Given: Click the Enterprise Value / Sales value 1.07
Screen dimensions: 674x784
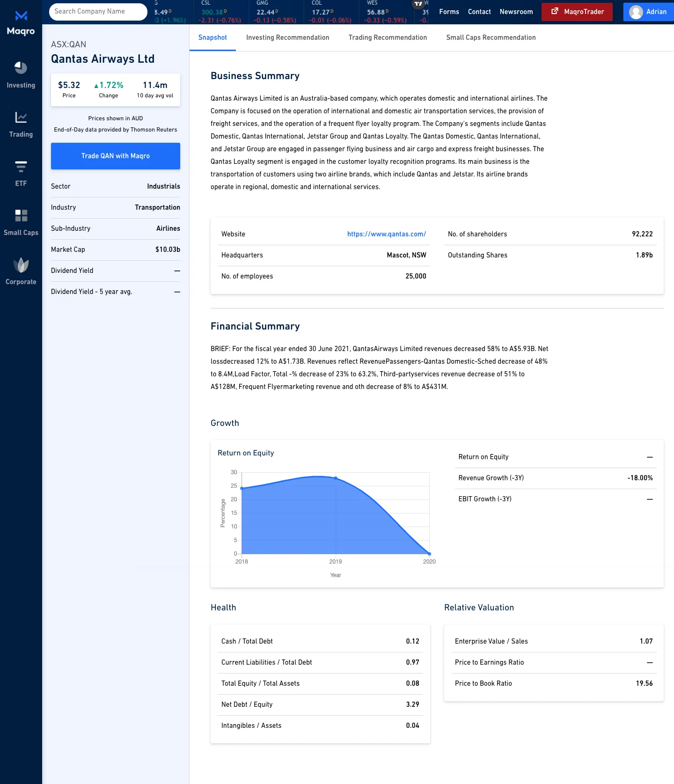Looking at the screenshot, I should point(646,641).
